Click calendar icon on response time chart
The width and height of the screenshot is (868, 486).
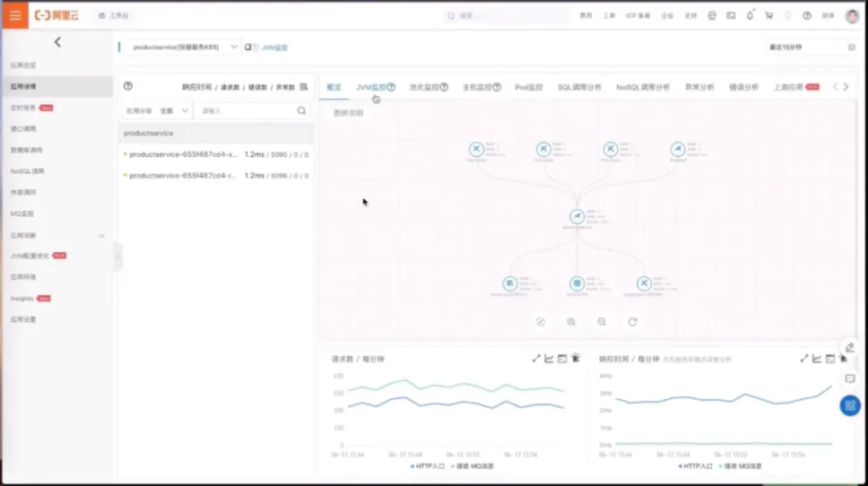[829, 359]
